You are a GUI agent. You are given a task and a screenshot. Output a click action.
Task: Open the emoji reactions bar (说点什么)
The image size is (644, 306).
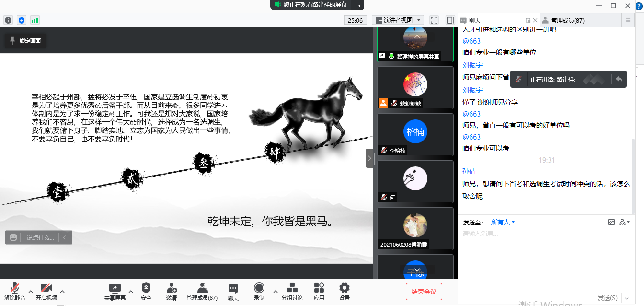point(13,237)
